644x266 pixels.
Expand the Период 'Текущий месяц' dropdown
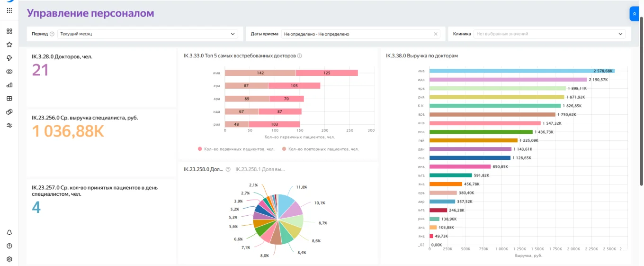147,34
